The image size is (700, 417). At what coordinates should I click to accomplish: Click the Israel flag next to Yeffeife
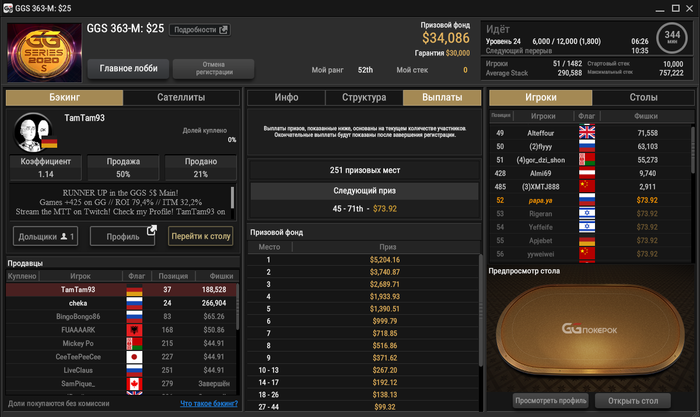coord(587,227)
